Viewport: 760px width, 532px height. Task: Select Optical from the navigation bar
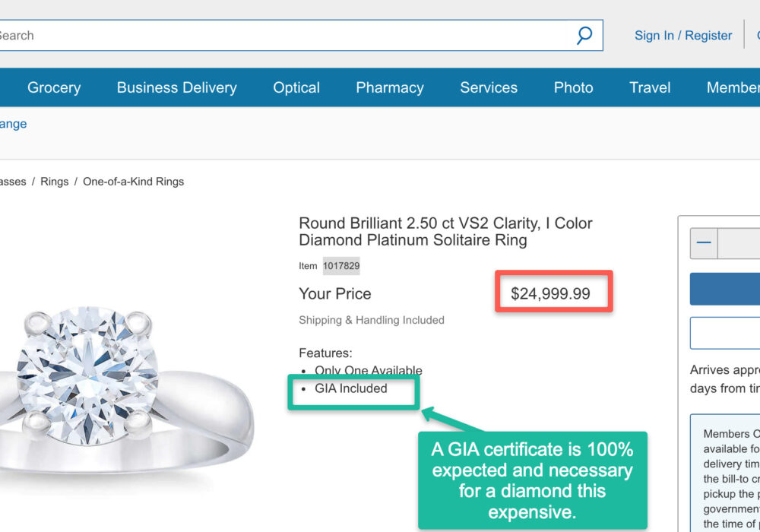[x=296, y=87]
